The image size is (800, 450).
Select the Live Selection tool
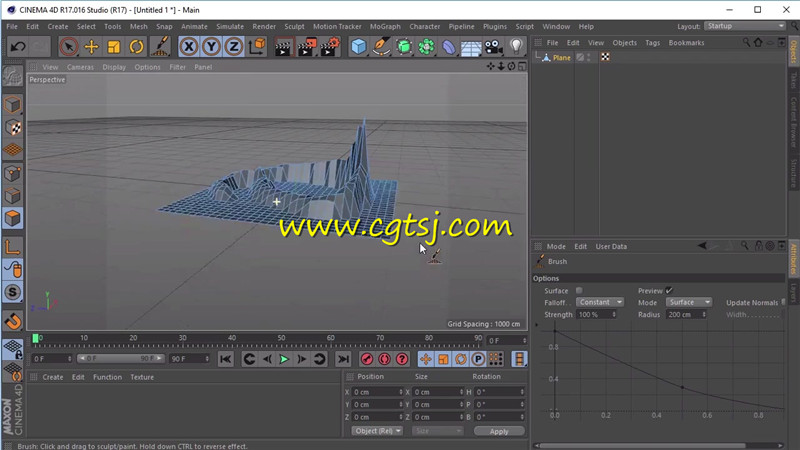[68, 47]
